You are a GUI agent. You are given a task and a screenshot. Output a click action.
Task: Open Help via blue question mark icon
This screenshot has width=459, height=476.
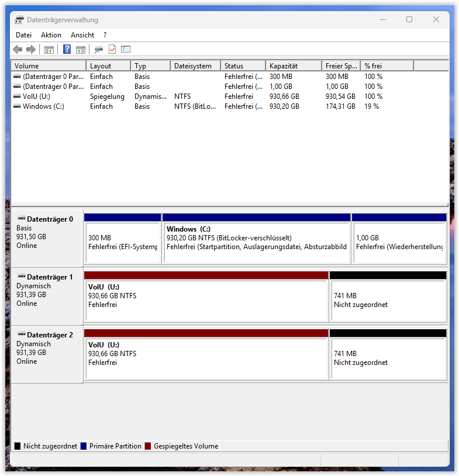coord(67,50)
